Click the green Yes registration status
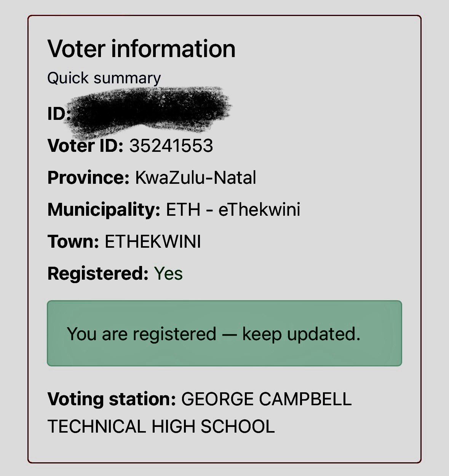The height and width of the screenshot is (476, 449). 168,274
